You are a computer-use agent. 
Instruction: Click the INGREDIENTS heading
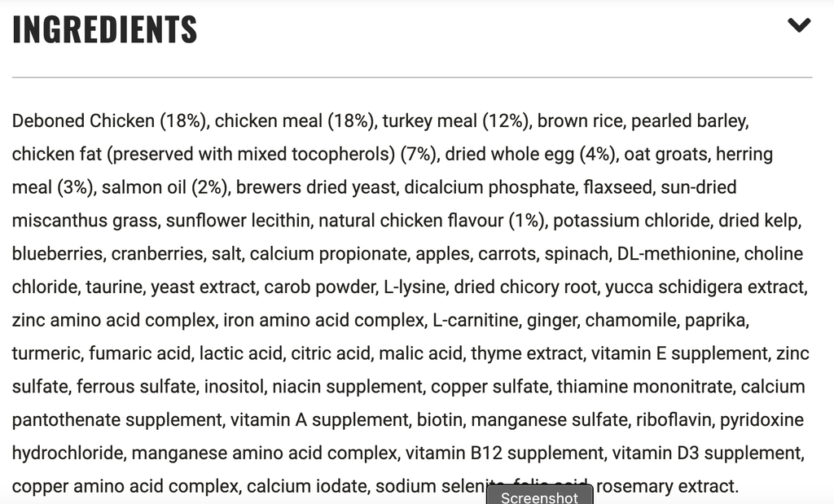[x=105, y=29]
